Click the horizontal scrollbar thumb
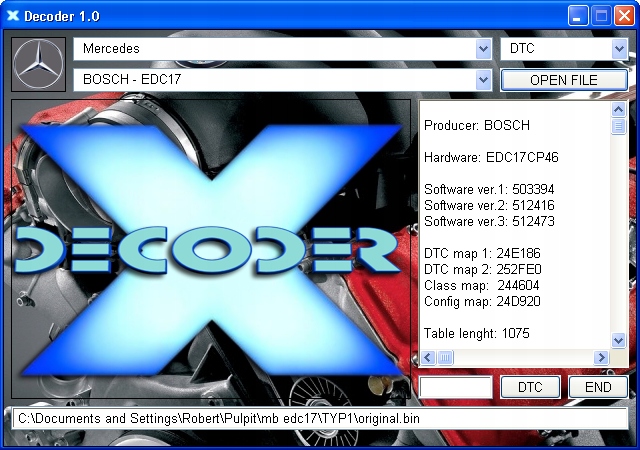Image resolution: width=640 pixels, height=450 pixels. click(445, 358)
